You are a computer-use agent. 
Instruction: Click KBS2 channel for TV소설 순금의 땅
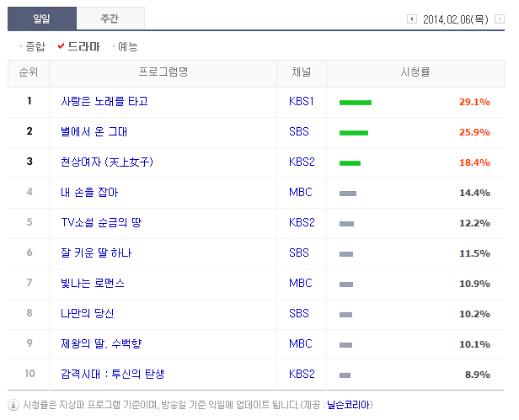coord(302,223)
